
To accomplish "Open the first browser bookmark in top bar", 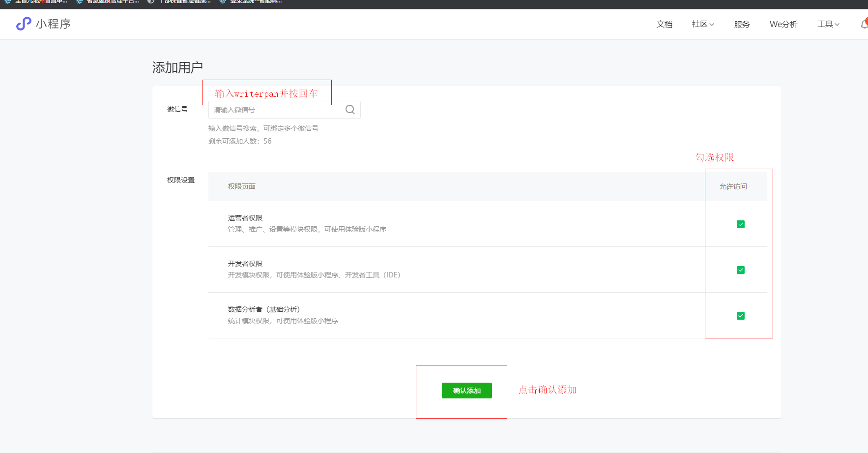I will 36,2.
